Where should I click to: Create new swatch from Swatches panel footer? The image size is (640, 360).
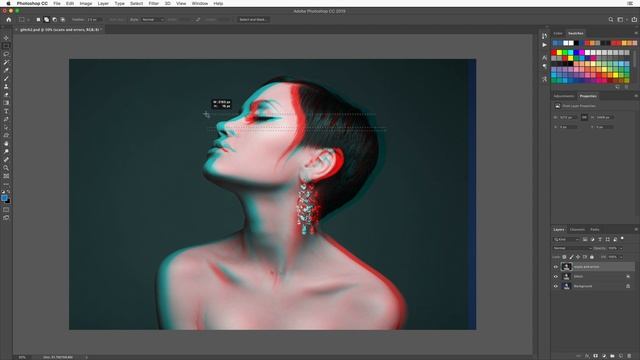(x=618, y=87)
